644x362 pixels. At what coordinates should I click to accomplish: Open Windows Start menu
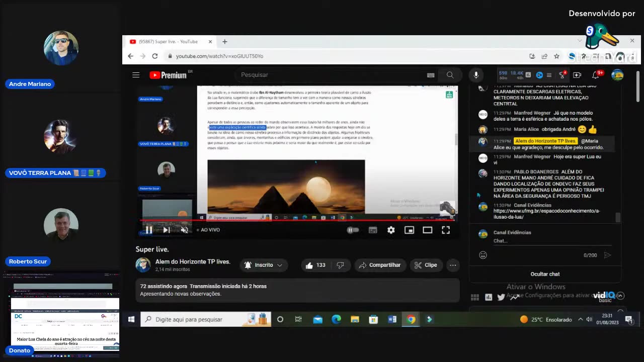(x=131, y=319)
